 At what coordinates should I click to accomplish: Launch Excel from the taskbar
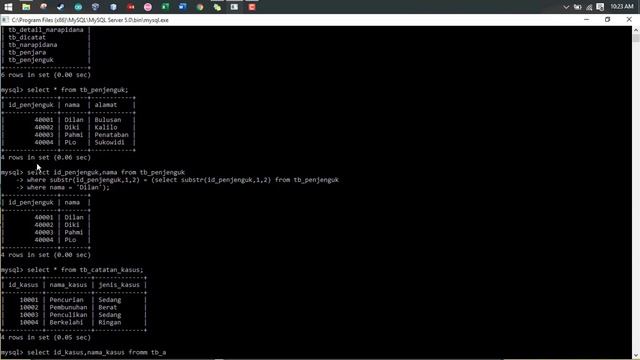tap(165, 7)
